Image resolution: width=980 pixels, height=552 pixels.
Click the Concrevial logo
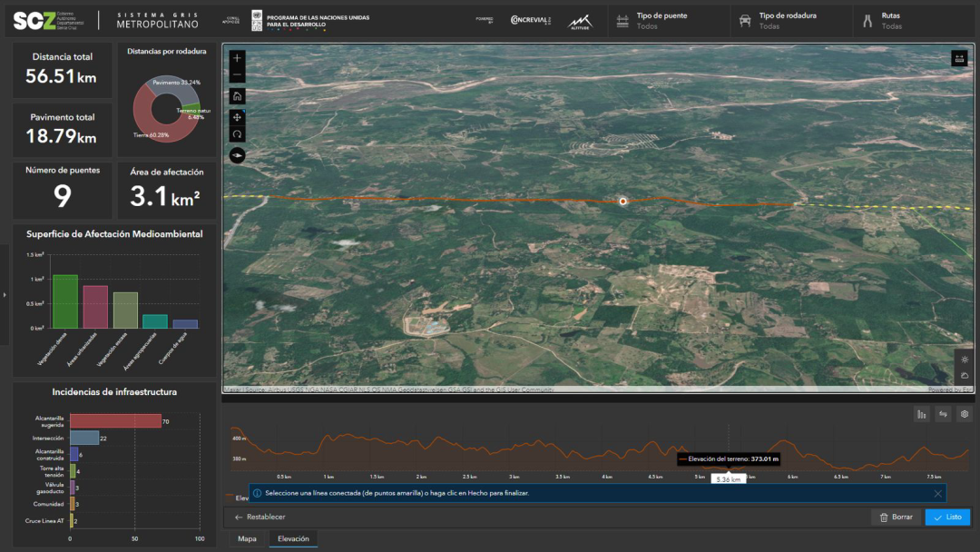(x=531, y=20)
